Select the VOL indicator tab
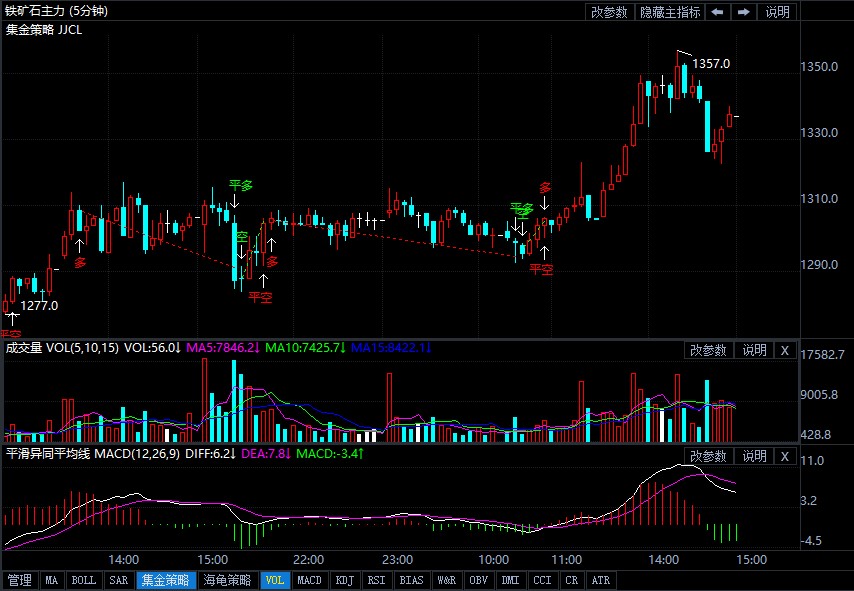Screen dimensions: 854x591 pos(274,580)
